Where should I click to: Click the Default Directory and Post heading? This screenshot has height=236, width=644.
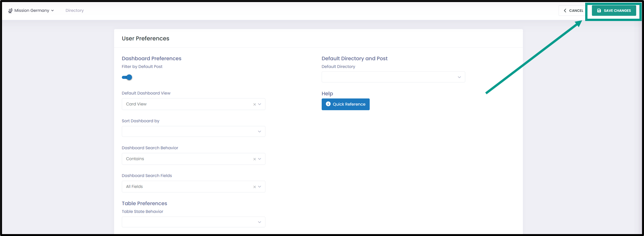[x=354, y=58]
